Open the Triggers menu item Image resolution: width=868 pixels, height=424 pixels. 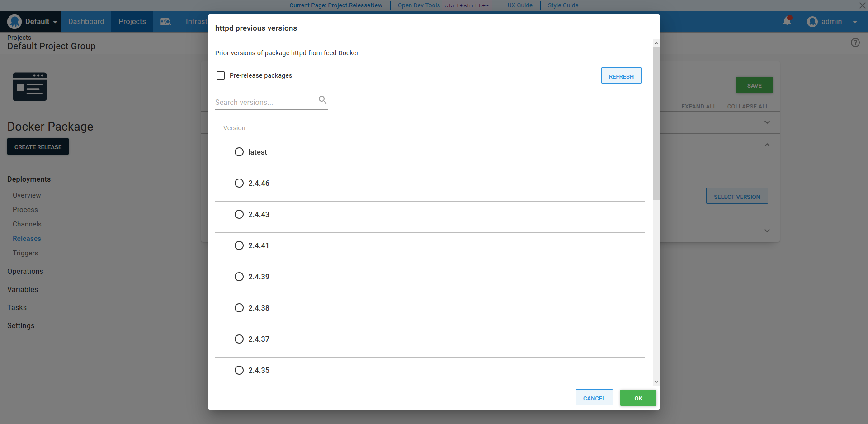tap(25, 253)
